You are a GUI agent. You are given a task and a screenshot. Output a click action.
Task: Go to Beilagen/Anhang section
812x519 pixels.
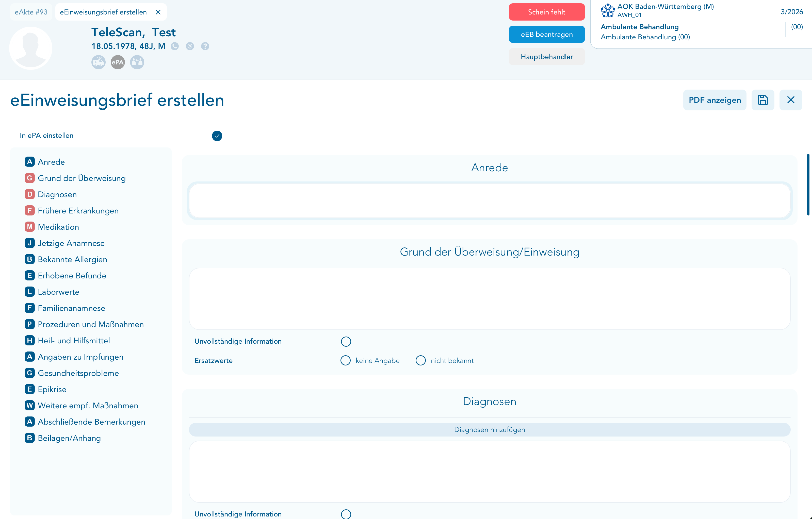(62, 438)
